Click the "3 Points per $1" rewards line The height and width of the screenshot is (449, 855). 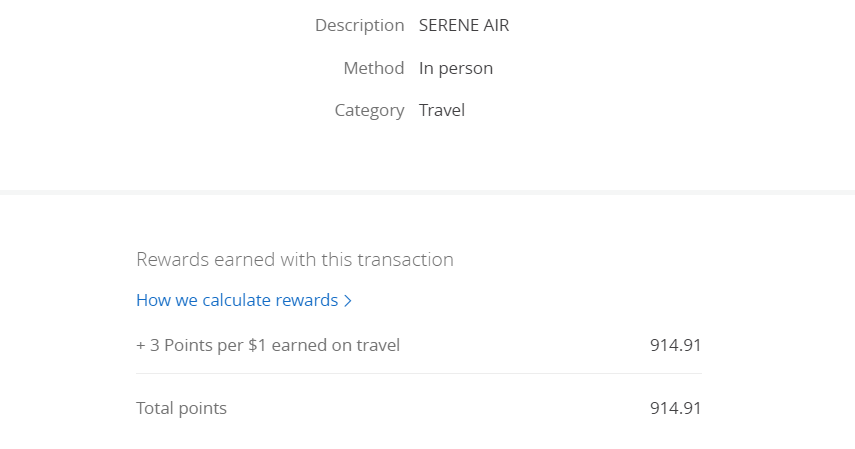point(268,346)
